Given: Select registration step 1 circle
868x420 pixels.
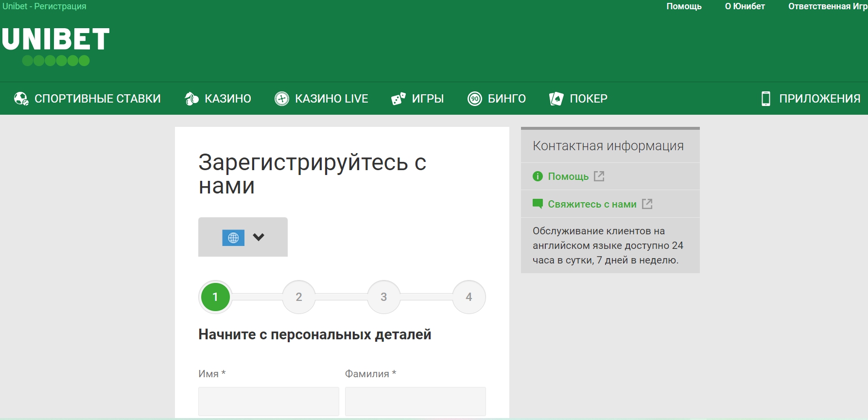Looking at the screenshot, I should pyautogui.click(x=215, y=297).
